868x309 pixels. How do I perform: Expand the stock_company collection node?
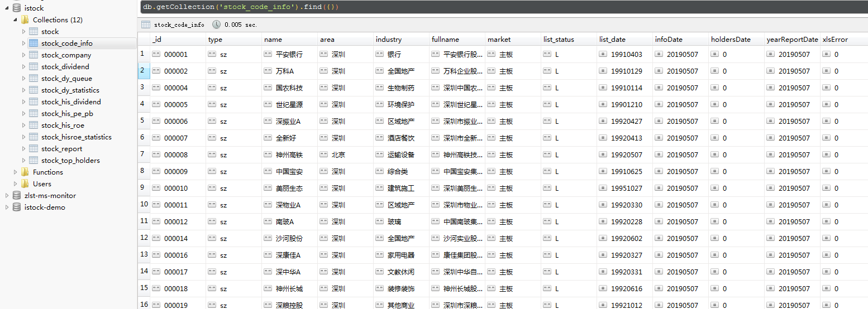(24, 55)
